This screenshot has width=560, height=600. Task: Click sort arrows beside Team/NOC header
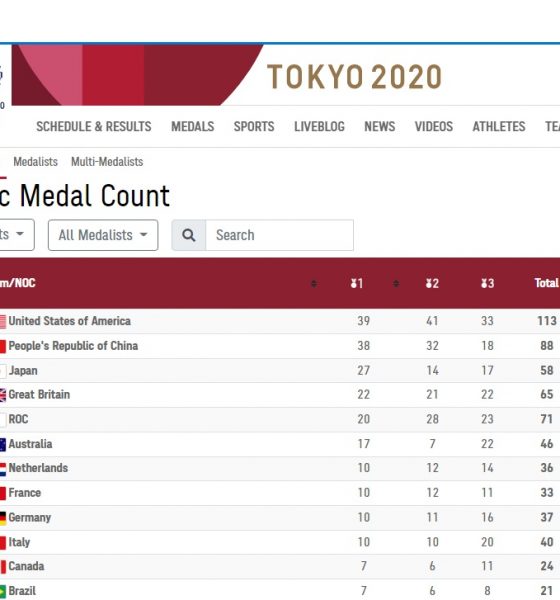(313, 284)
